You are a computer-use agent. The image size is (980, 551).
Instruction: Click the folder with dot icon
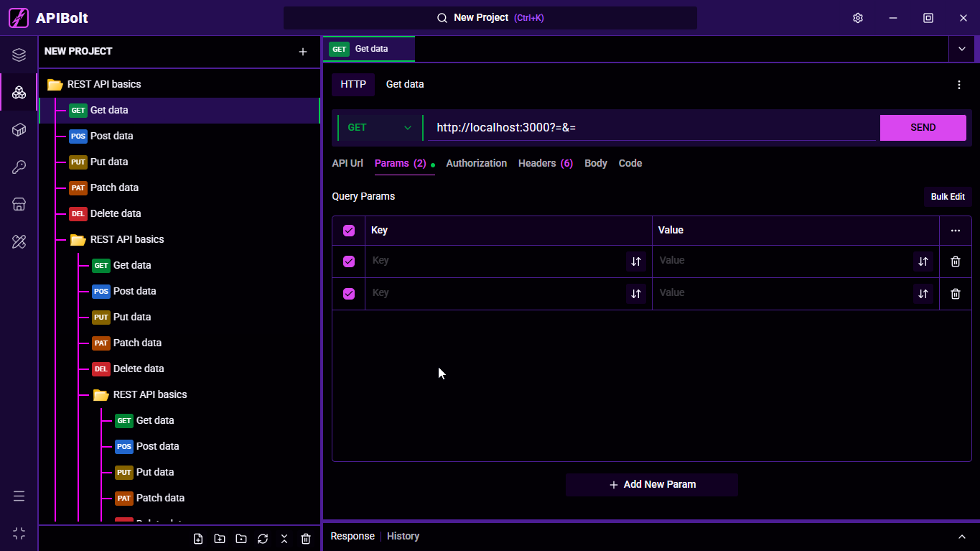pyautogui.click(x=241, y=539)
